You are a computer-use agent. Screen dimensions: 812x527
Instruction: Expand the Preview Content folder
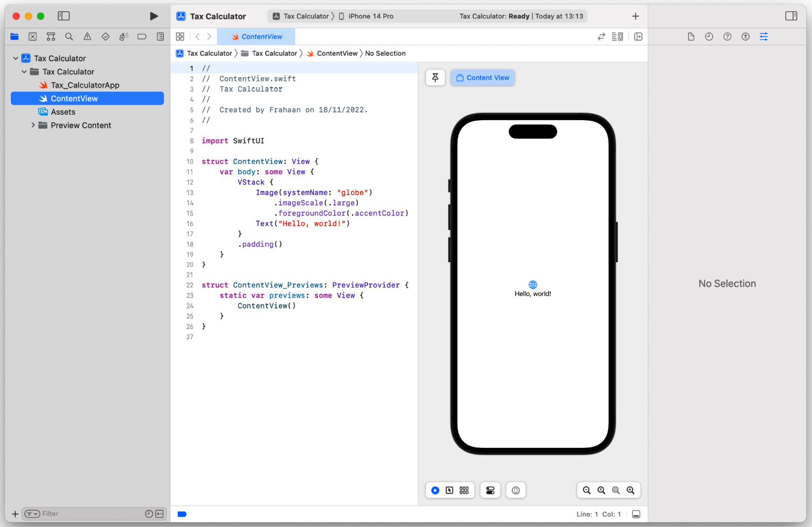click(x=33, y=125)
